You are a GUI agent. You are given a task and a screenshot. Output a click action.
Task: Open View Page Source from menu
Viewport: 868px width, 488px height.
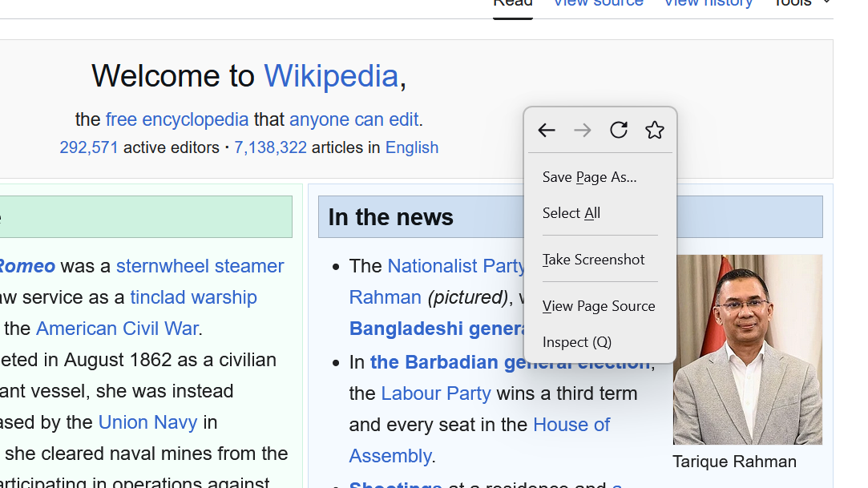coord(598,306)
